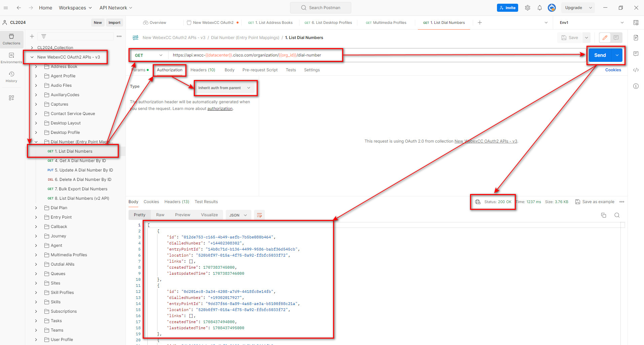Open the notifications bell icon

[540, 8]
